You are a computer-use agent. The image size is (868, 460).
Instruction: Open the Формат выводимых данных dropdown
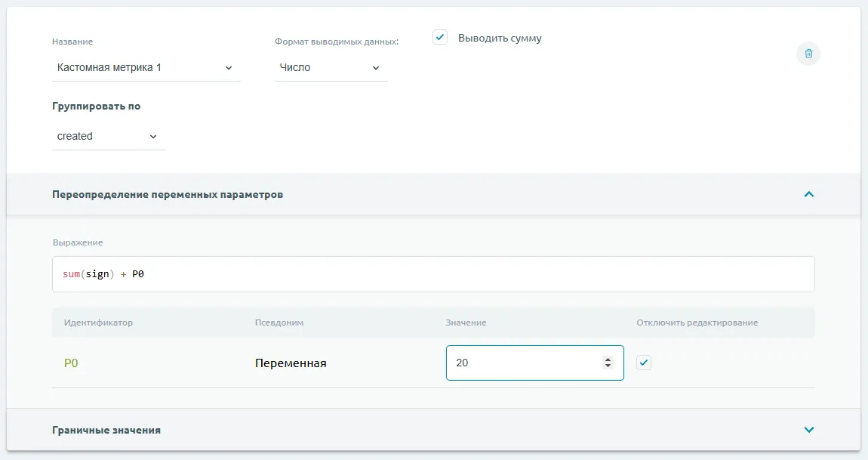point(331,68)
